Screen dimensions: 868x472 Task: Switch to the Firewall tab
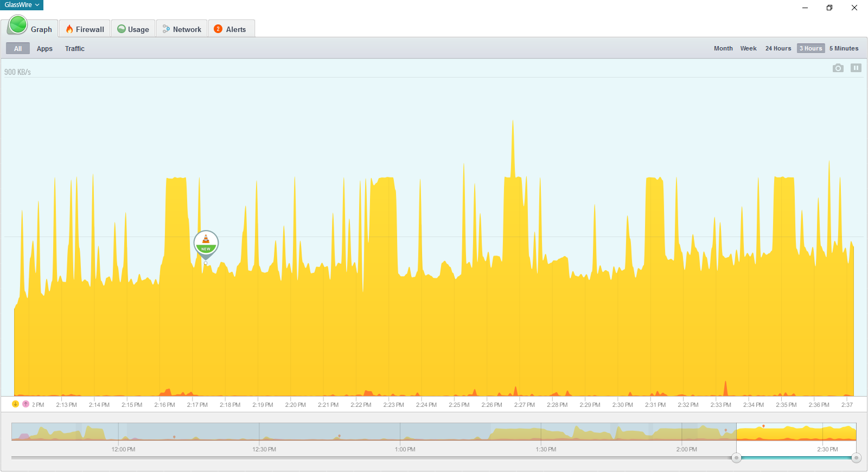[x=85, y=29]
